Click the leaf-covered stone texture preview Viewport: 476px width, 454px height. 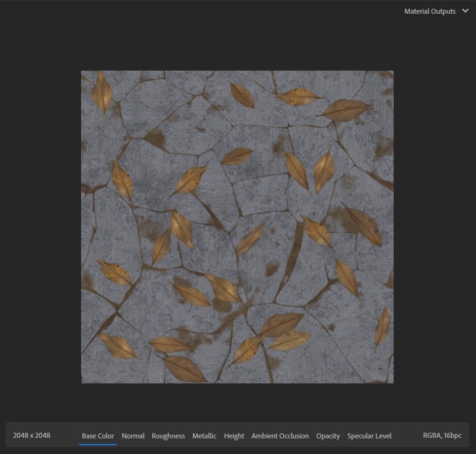[238, 227]
